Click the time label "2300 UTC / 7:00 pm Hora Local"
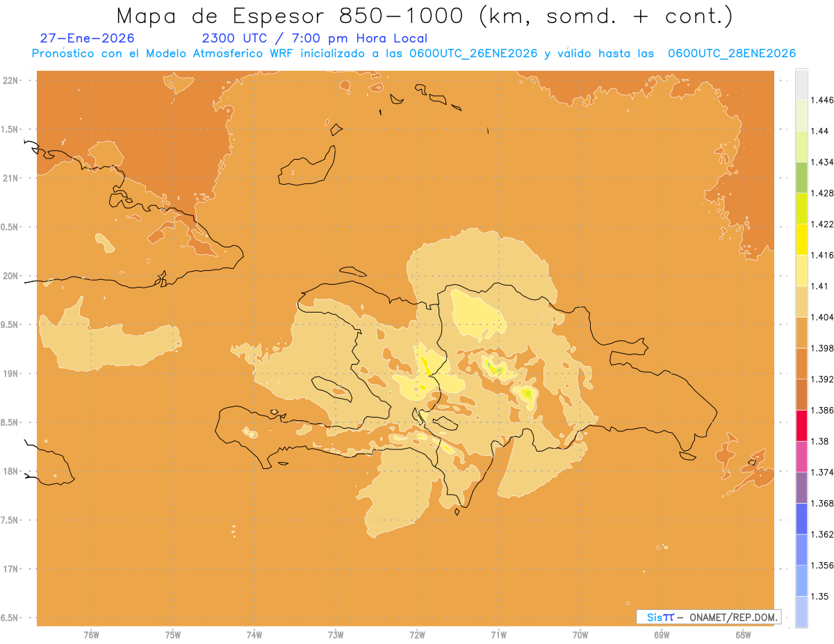This screenshot has width=834, height=644. tap(314, 39)
